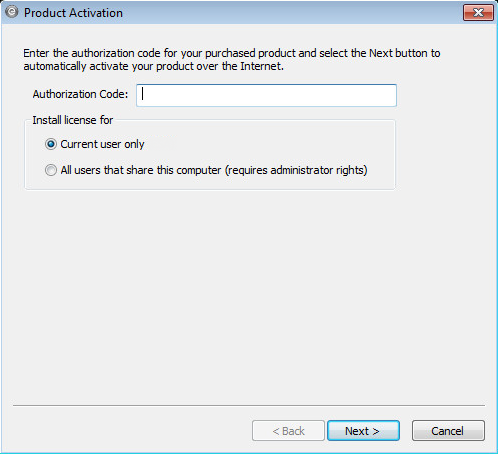The height and width of the screenshot is (454, 498).
Task: Click the Current user only label text
Action: click(x=102, y=144)
